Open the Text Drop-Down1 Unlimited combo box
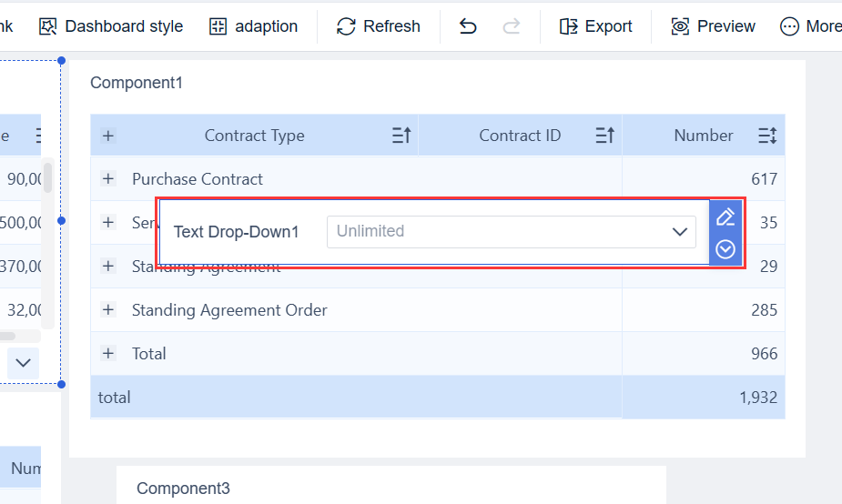The width and height of the screenshot is (842, 504). pos(511,231)
